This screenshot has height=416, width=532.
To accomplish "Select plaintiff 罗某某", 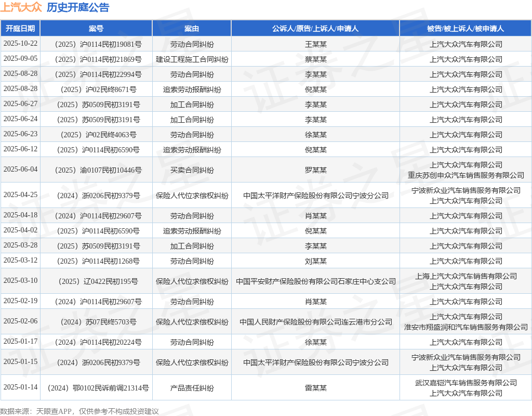I will [x=315, y=170].
